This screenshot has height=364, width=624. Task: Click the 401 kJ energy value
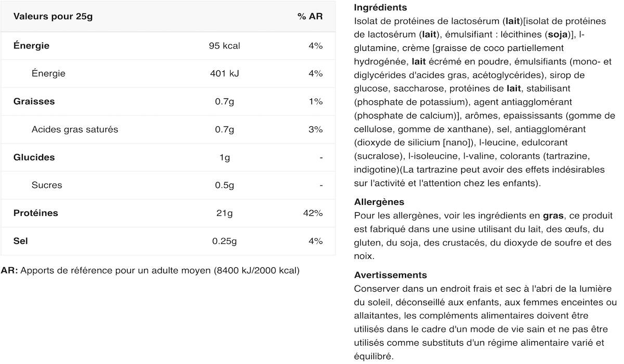(x=224, y=73)
